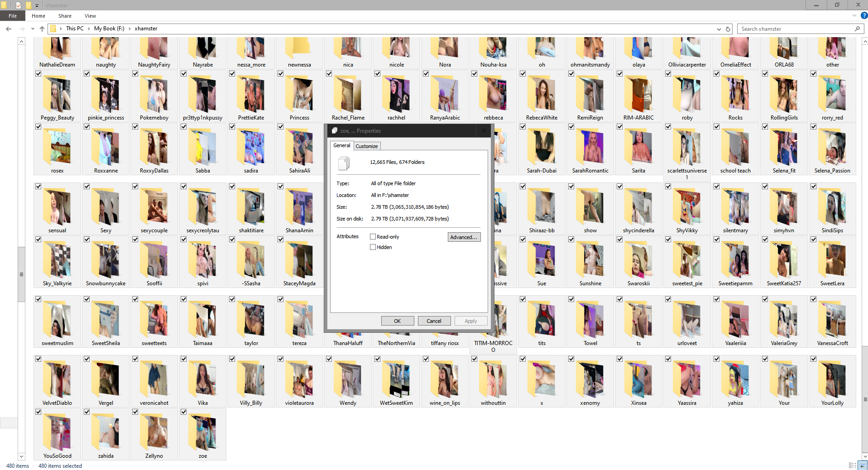
Task: Select the Sabba folder
Action: pos(202,149)
